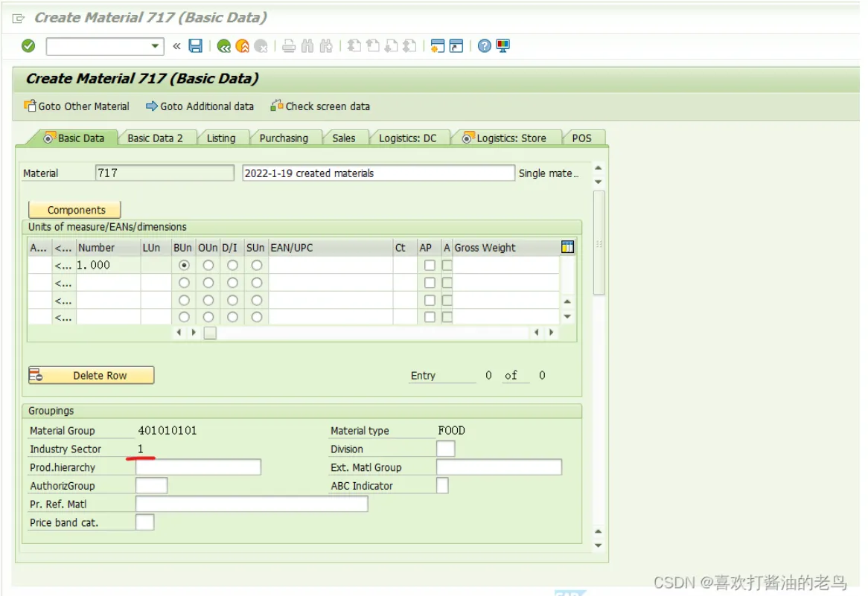The height and width of the screenshot is (596, 868).
Task: Open the window menu icon beside title
Action: (19, 19)
